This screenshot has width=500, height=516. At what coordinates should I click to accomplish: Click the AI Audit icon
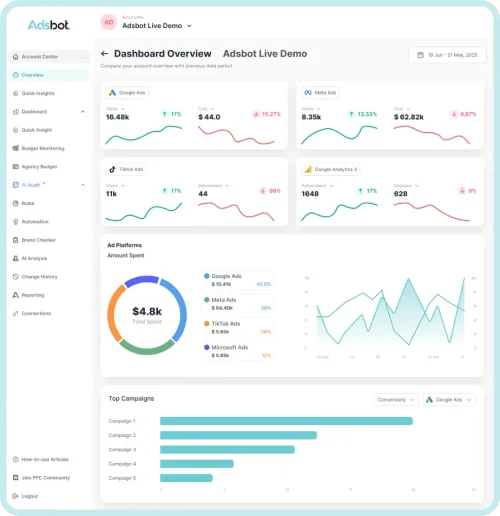pos(15,185)
